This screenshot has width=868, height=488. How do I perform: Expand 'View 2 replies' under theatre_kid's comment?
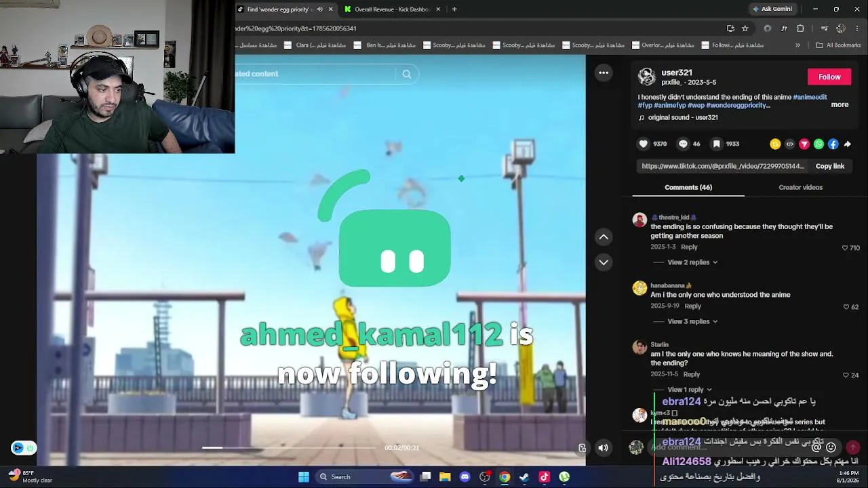point(692,262)
